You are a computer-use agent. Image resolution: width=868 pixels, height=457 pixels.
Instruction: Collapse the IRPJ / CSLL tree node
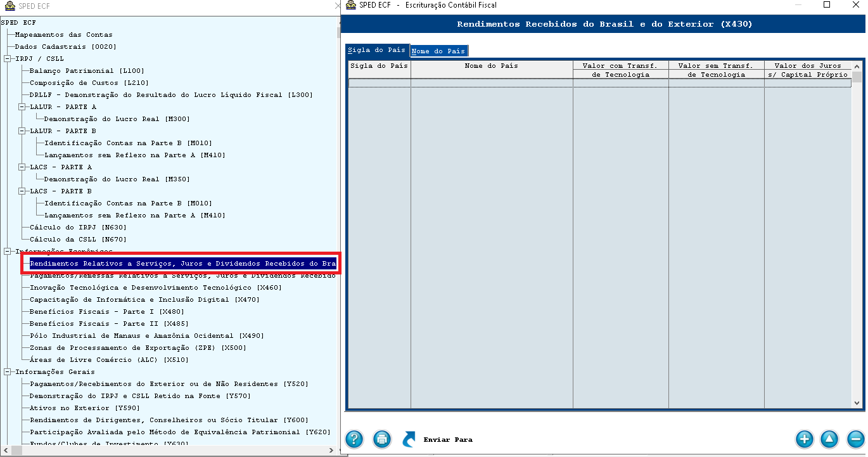(7, 59)
